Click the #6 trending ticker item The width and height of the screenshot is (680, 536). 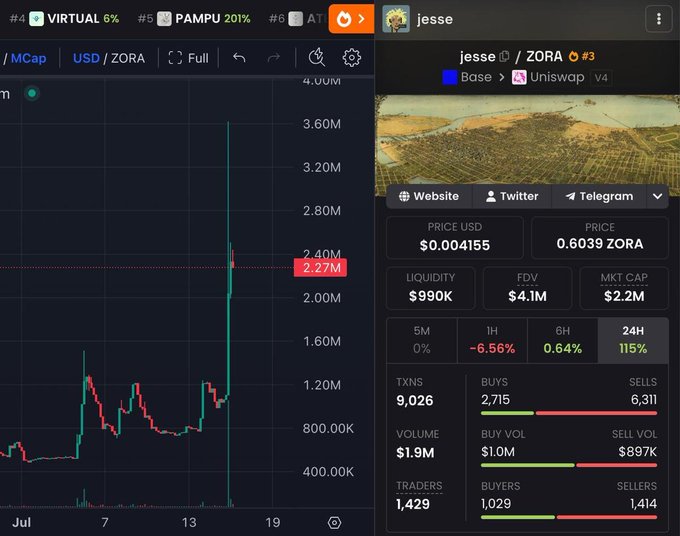[x=297, y=19]
